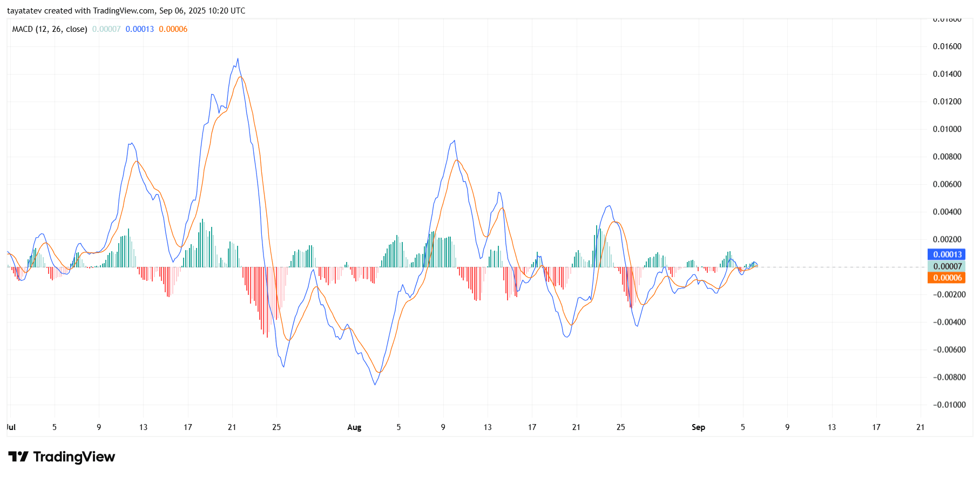Image resolution: width=980 pixels, height=477 pixels.
Task: Click the 0.00800 level on price scale
Action: coord(947,157)
